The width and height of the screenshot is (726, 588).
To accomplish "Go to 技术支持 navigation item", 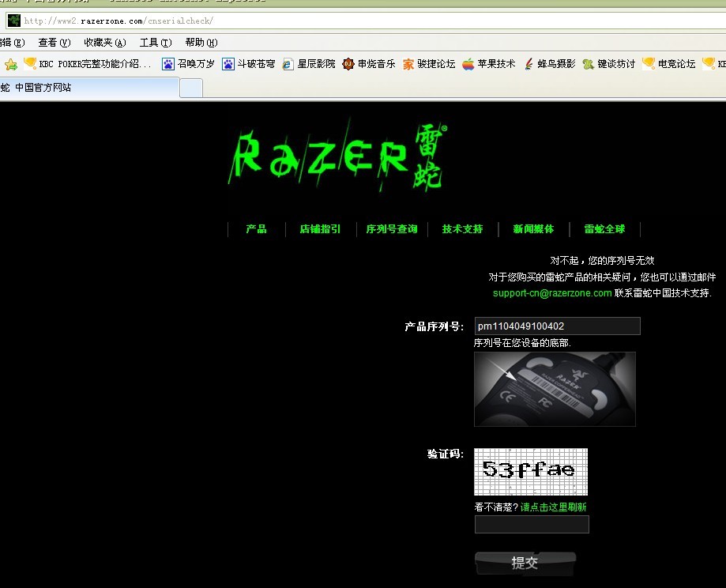I will click(462, 229).
